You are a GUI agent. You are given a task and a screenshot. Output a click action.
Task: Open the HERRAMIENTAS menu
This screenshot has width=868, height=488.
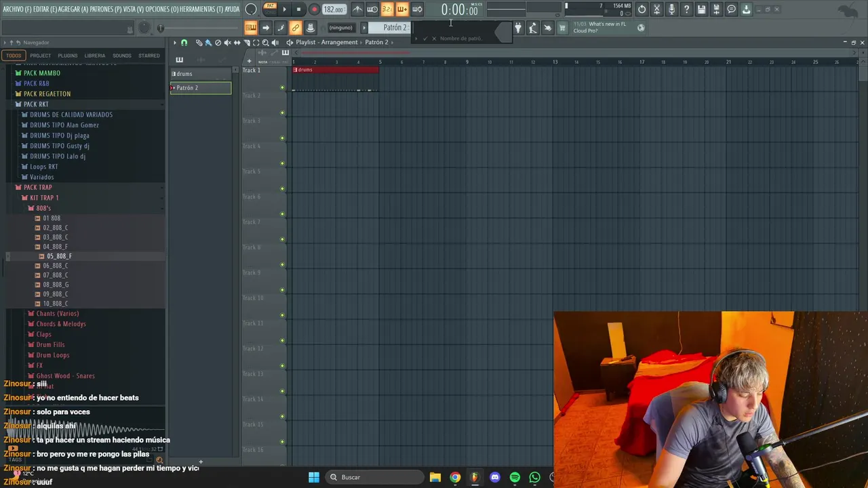coord(200,9)
